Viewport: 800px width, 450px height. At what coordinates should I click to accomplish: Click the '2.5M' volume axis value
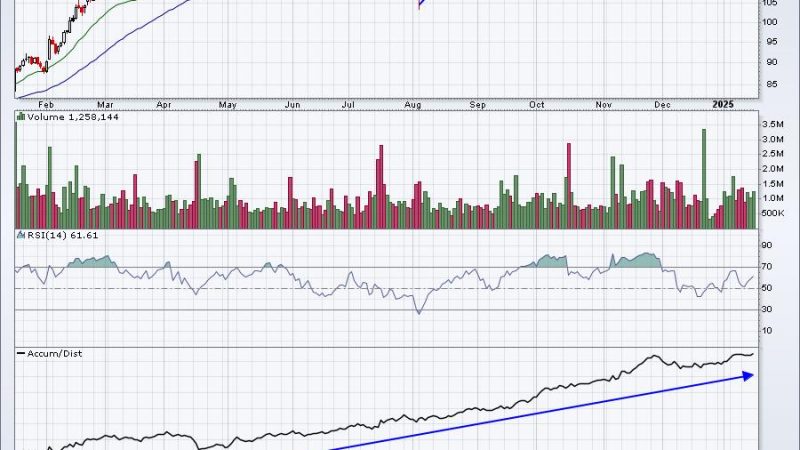pyautogui.click(x=773, y=154)
